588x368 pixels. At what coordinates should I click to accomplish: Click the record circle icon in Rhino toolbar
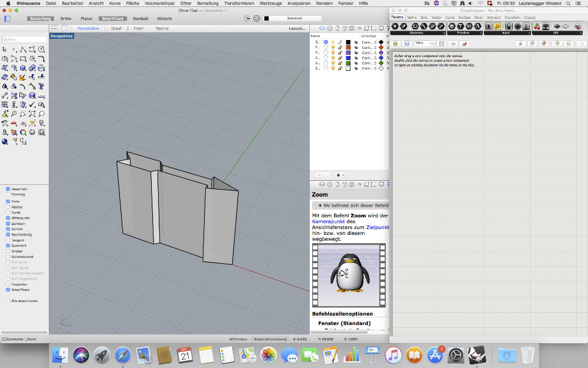pyautogui.click(x=256, y=18)
